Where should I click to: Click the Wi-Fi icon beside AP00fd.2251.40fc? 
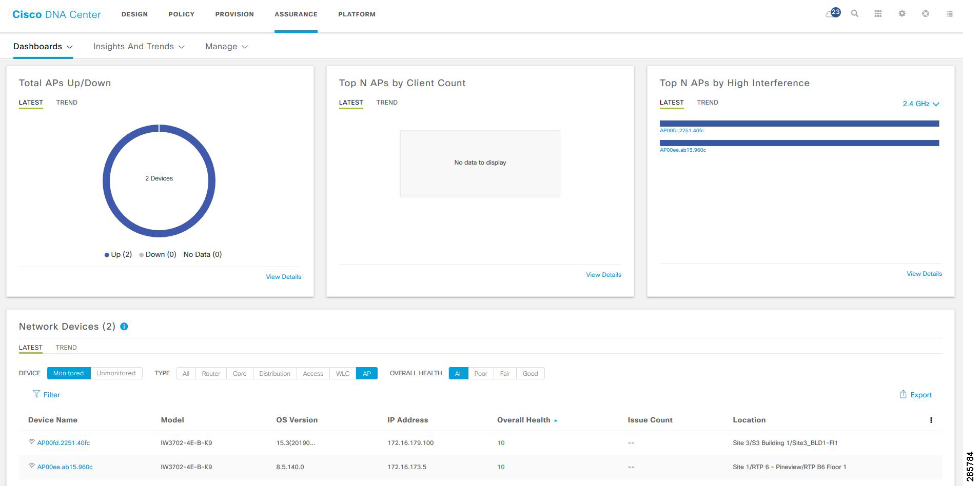tap(32, 442)
